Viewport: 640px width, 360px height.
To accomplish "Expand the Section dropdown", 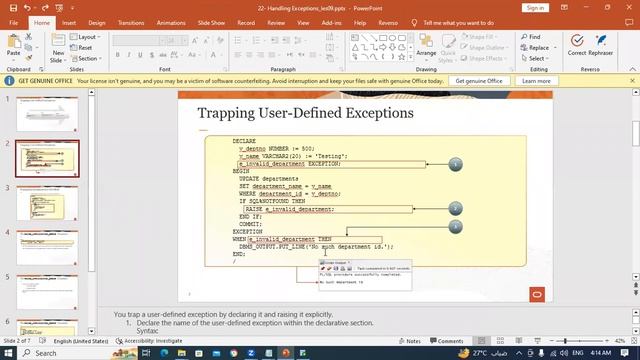I will pyautogui.click(x=86, y=58).
